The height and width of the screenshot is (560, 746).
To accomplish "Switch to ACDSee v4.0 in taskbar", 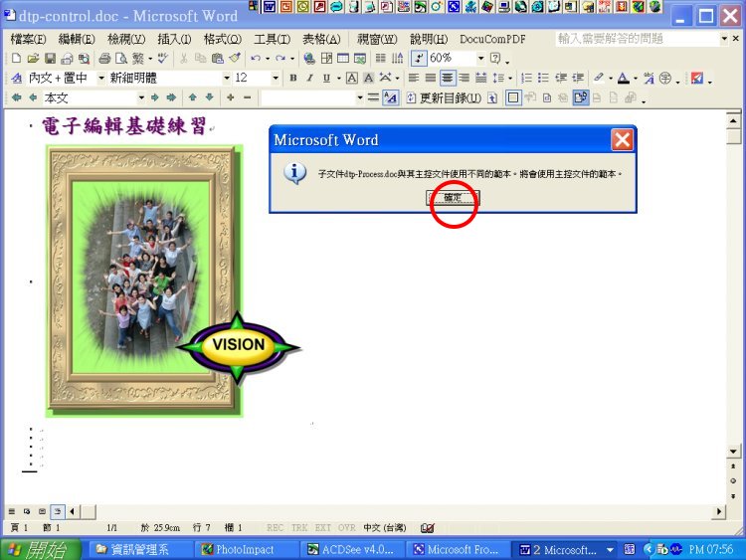I will (351, 549).
